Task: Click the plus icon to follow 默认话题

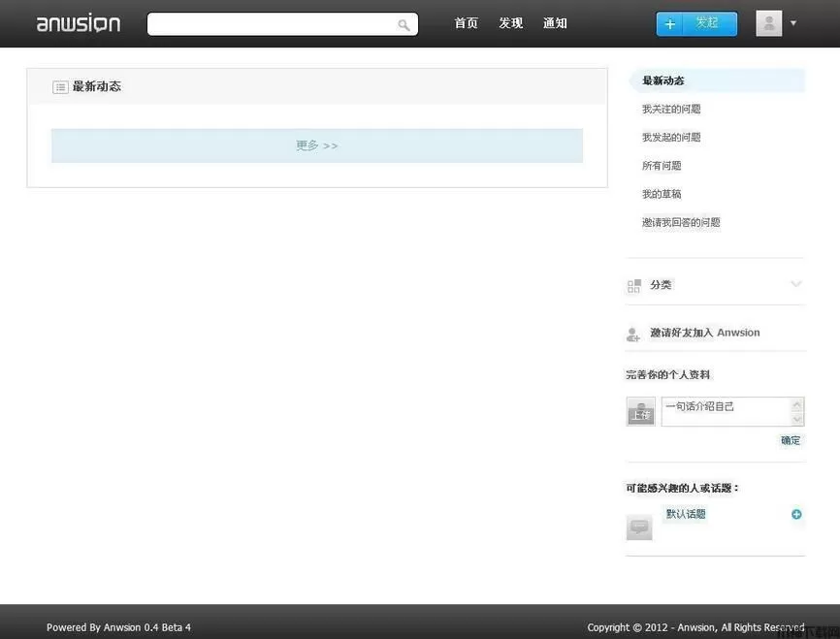Action: (796, 514)
